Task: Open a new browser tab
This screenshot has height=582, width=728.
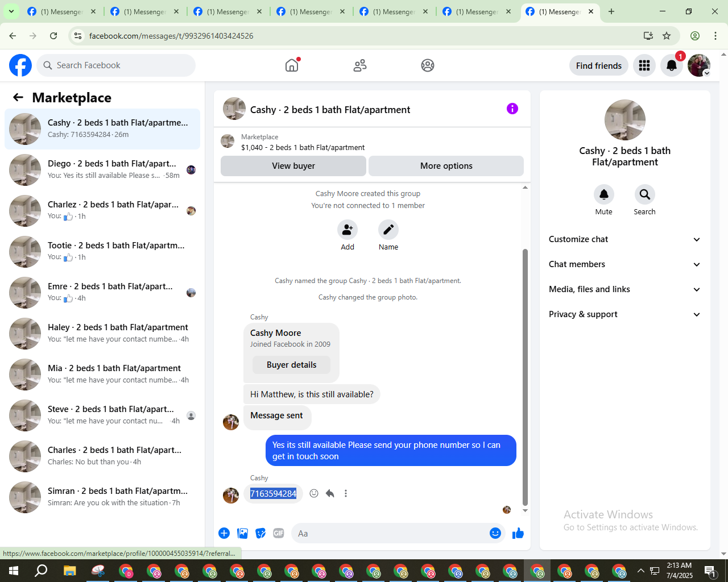Action: click(611, 11)
